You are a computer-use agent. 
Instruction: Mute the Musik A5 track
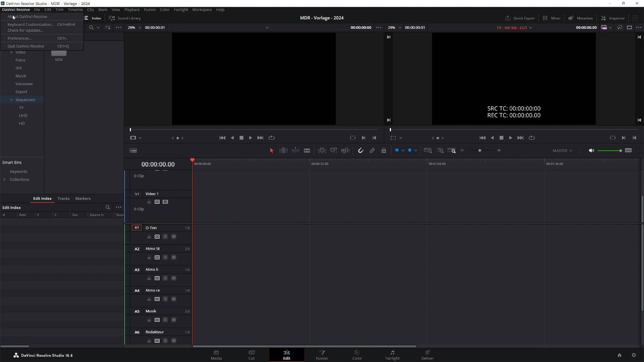(x=174, y=320)
